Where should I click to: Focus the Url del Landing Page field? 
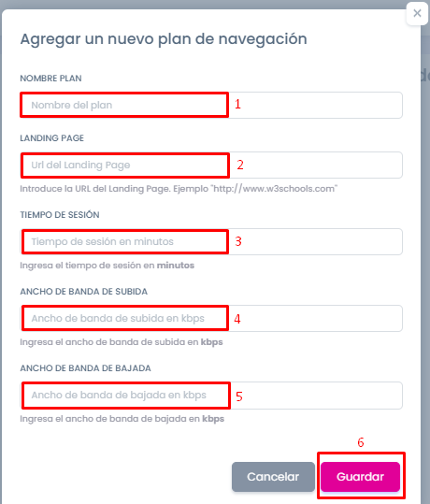click(x=211, y=165)
